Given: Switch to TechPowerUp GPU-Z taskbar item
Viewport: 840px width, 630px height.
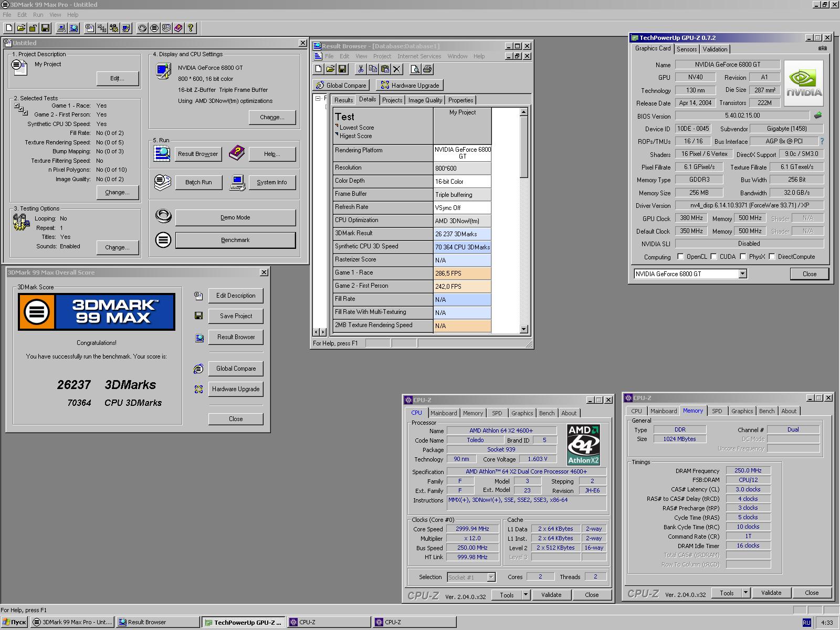Looking at the screenshot, I should pyautogui.click(x=243, y=622).
